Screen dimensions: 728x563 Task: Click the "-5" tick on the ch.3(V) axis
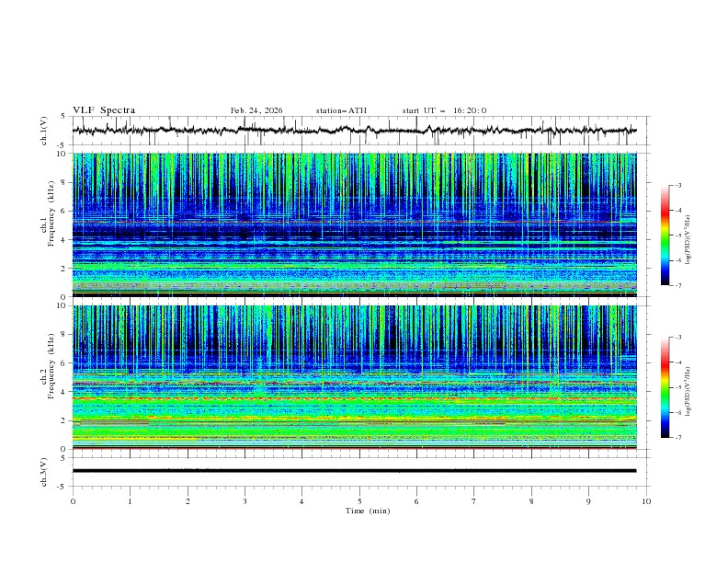pos(63,487)
